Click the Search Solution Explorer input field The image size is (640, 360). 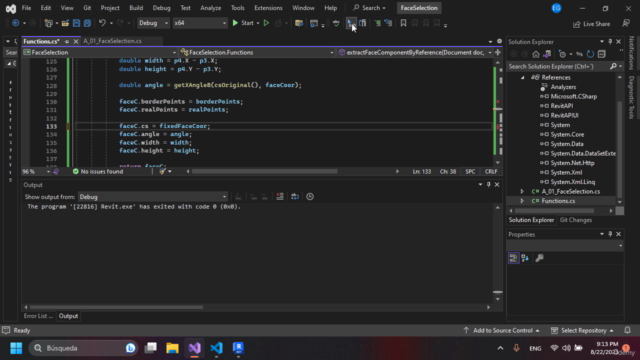click(x=558, y=66)
